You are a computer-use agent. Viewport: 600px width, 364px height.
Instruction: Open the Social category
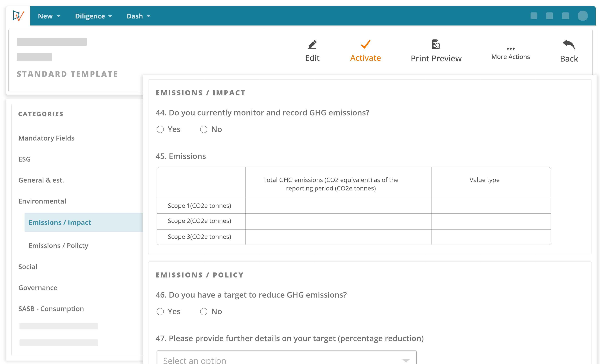coord(28,267)
